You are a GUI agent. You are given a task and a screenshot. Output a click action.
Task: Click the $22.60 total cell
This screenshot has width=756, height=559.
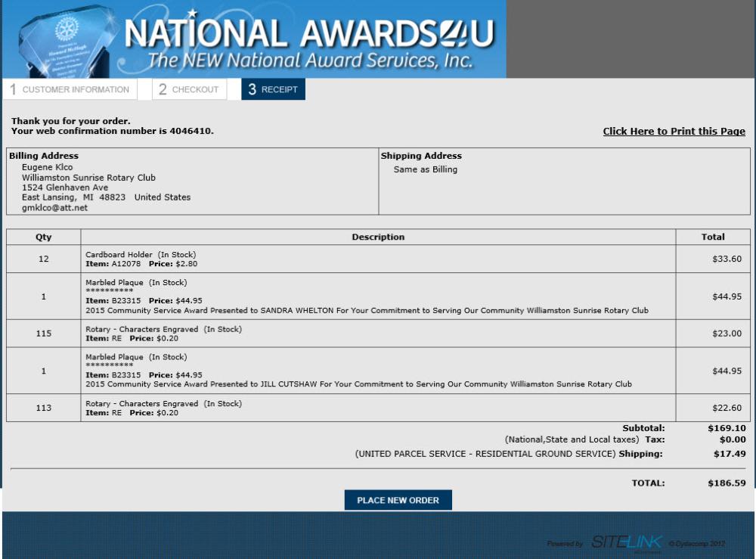(x=713, y=408)
